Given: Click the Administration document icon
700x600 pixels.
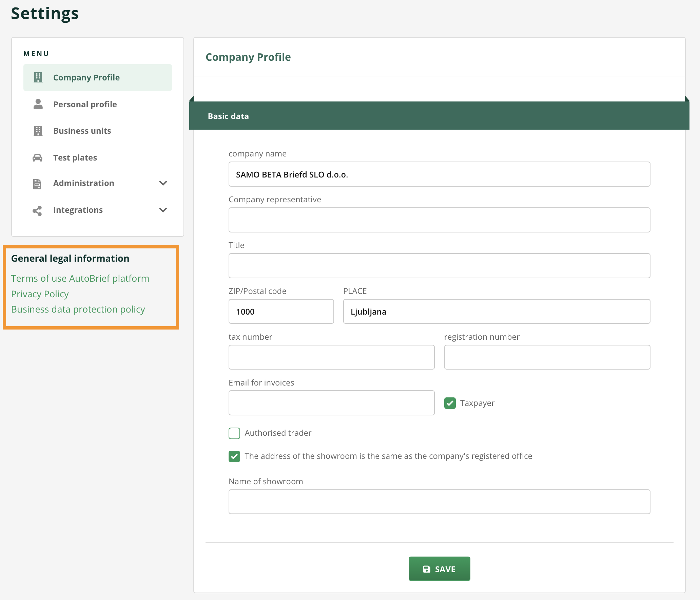Looking at the screenshot, I should click(x=37, y=184).
